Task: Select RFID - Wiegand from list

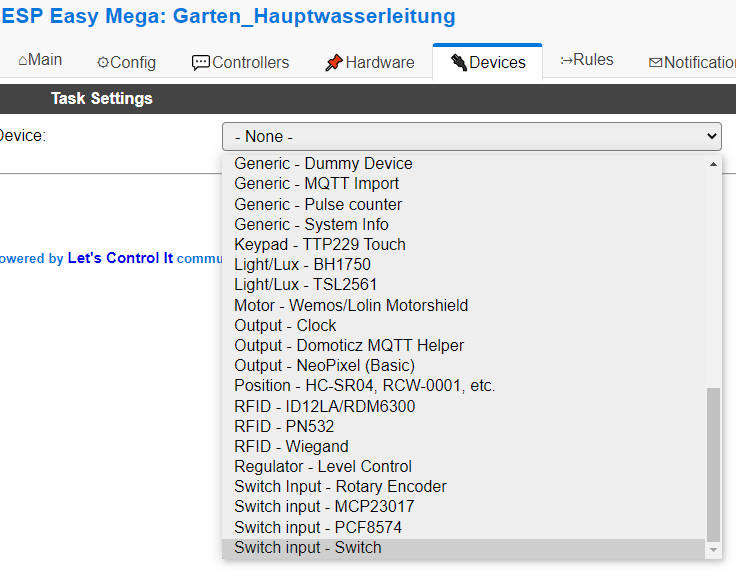Action: tap(291, 446)
